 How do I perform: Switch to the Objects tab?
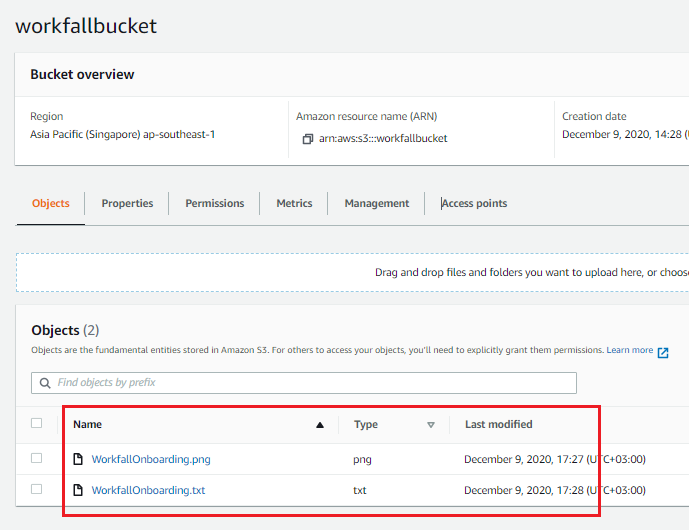tap(51, 203)
